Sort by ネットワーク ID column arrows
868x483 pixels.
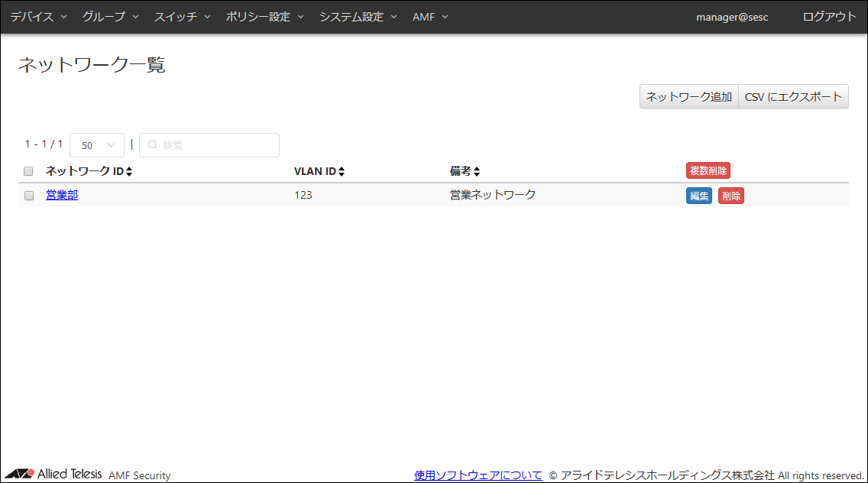(x=129, y=172)
